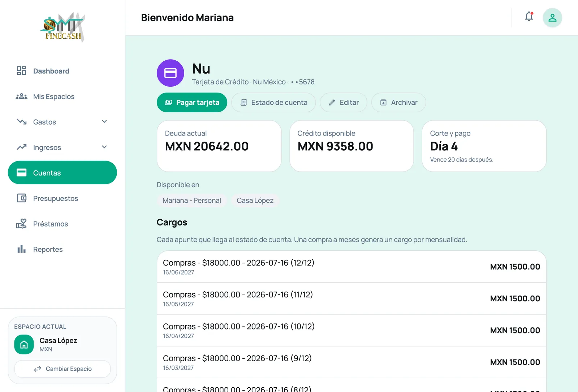This screenshot has width=578, height=392.
Task: Open the Corte y pago card
Action: point(484,146)
